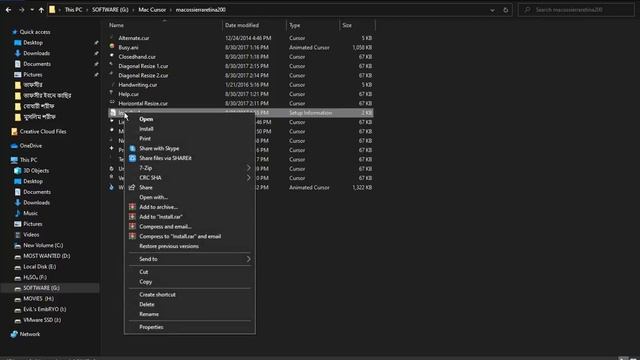Viewport: 640px width, 360px height.
Task: Click the Share icon in context menu
Action: tap(132, 188)
